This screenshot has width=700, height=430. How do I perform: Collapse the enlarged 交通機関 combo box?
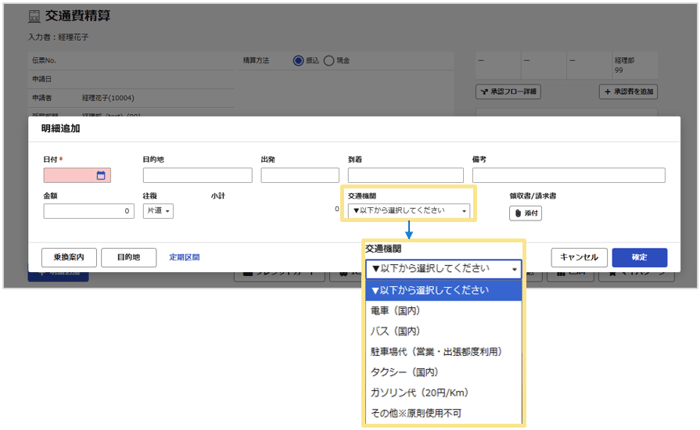pyautogui.click(x=443, y=269)
